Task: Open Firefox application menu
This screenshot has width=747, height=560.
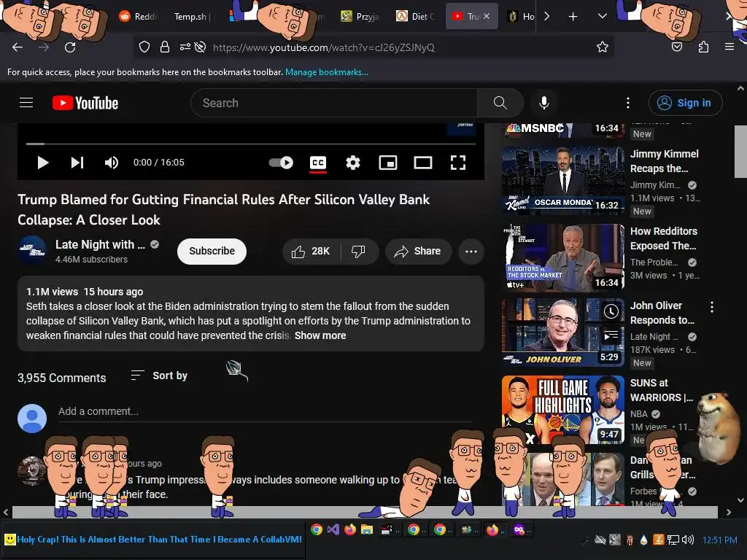Action: click(x=729, y=47)
